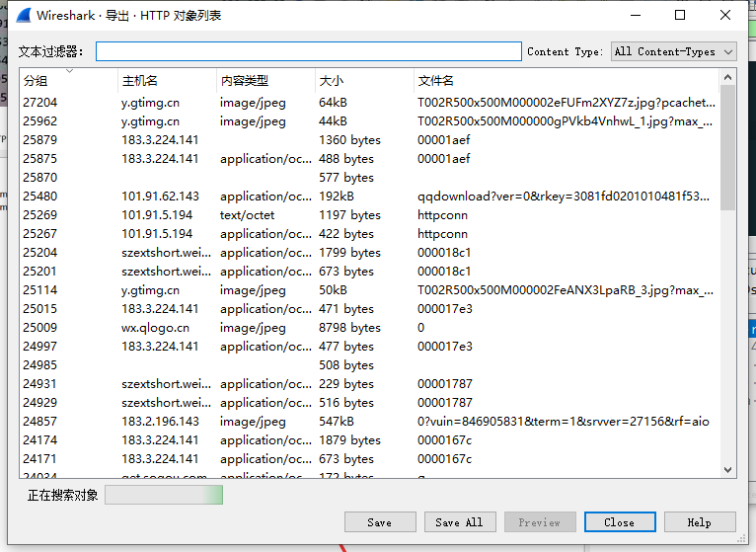Sort by the 分组 column header
756x552 pixels.
68,81
